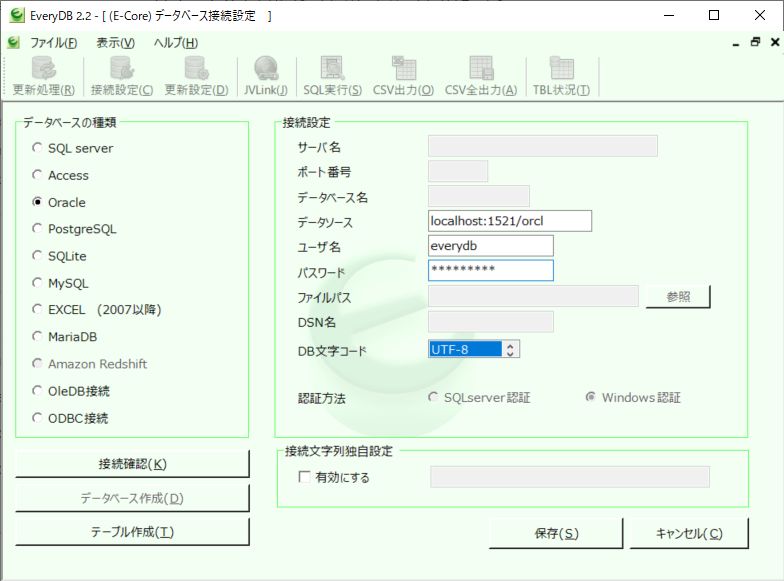Click the 保存(S) button
This screenshot has height=581, width=784.
point(556,534)
